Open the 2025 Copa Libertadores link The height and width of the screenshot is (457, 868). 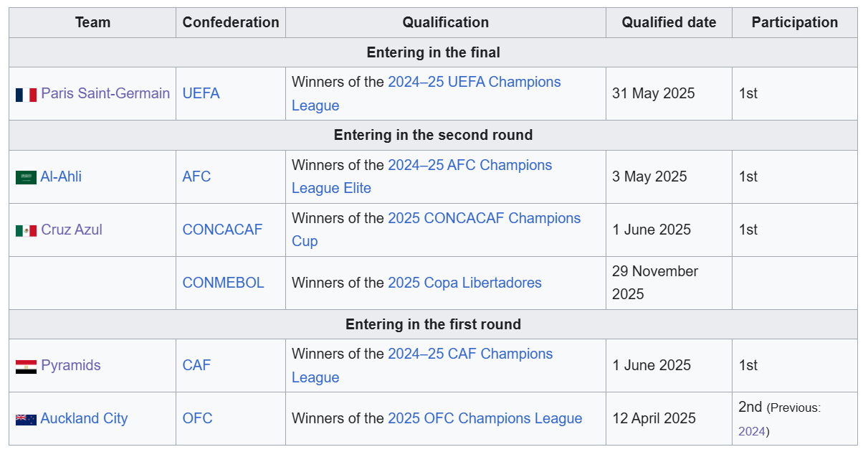tap(464, 283)
